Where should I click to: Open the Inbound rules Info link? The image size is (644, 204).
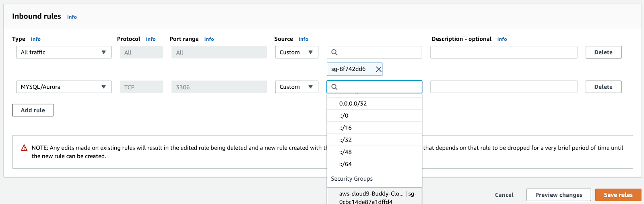pyautogui.click(x=72, y=17)
